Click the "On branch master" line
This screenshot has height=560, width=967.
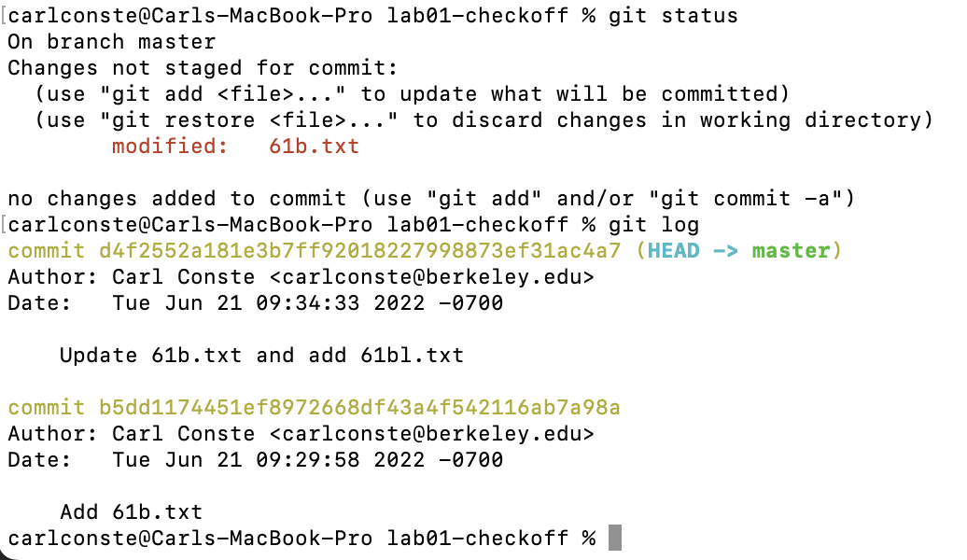(112, 42)
